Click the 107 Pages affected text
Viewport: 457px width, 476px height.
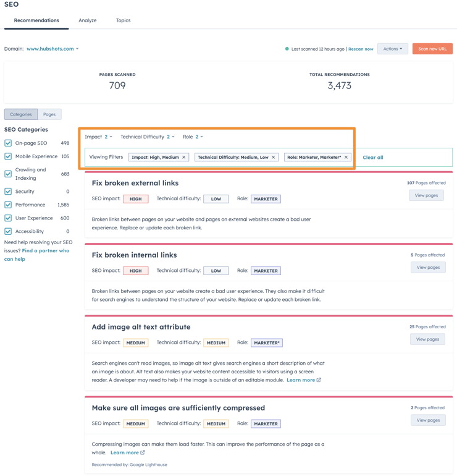click(426, 183)
